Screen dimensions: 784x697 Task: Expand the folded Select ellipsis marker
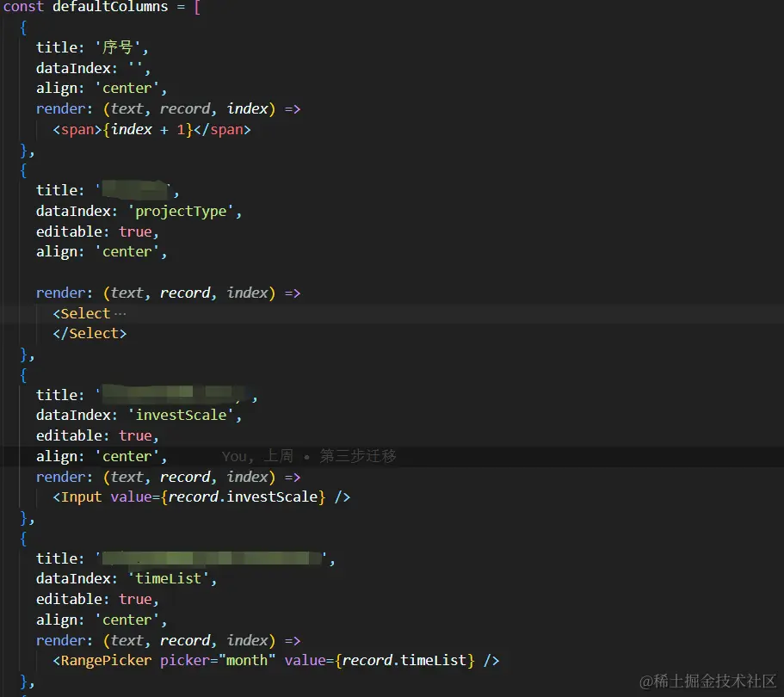click(x=120, y=314)
